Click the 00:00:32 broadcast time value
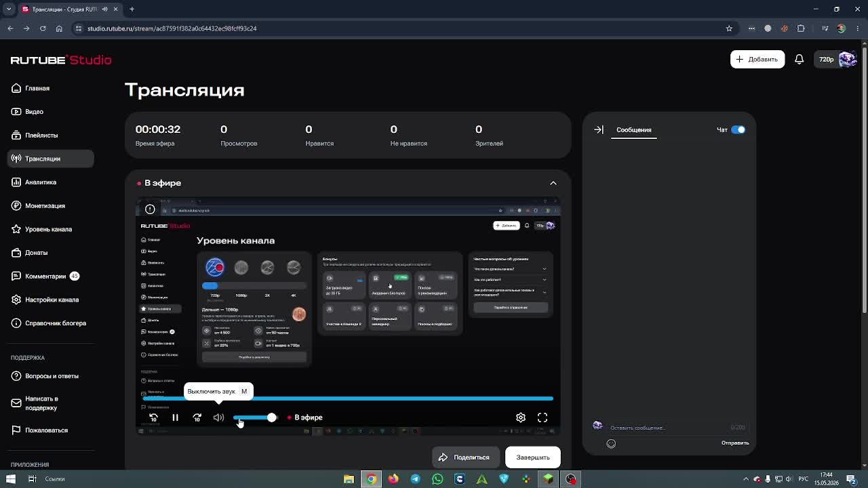 (157, 129)
